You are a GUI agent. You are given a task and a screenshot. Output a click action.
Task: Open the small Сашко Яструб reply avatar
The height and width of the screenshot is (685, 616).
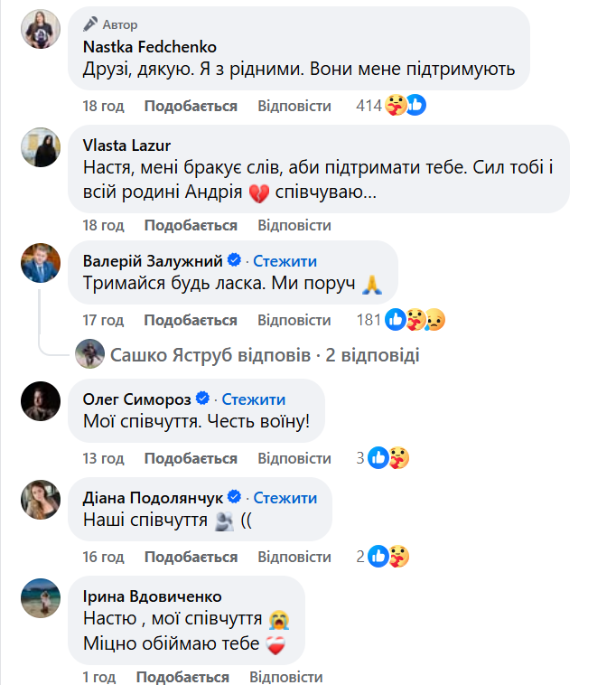coord(89,355)
